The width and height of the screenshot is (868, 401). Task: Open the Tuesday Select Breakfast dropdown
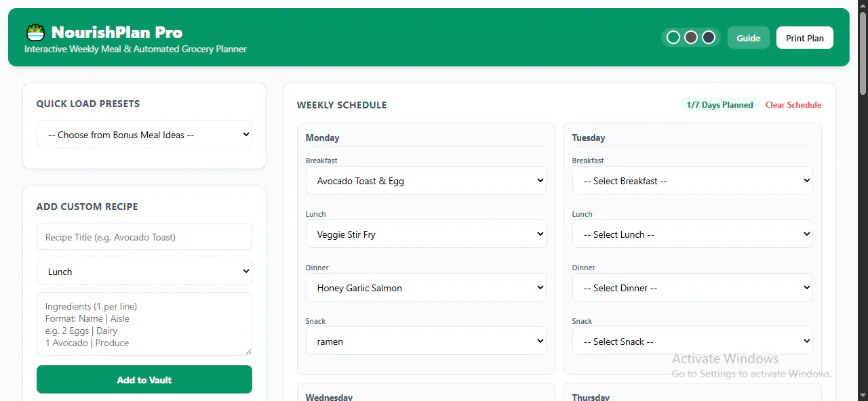[x=692, y=181]
